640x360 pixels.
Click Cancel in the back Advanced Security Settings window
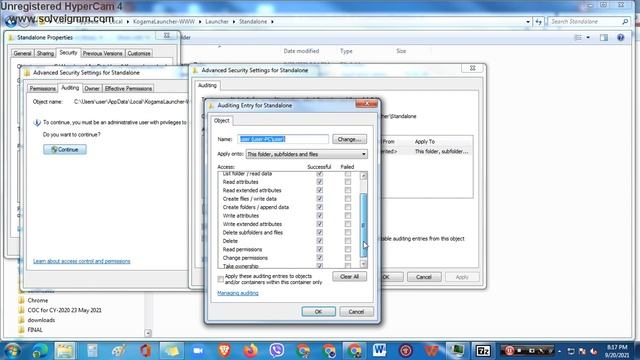424,277
